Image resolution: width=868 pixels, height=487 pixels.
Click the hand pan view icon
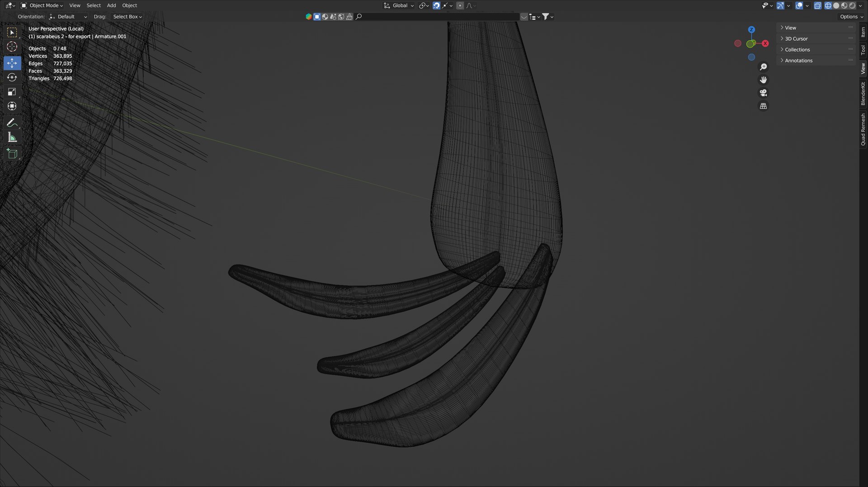click(763, 80)
